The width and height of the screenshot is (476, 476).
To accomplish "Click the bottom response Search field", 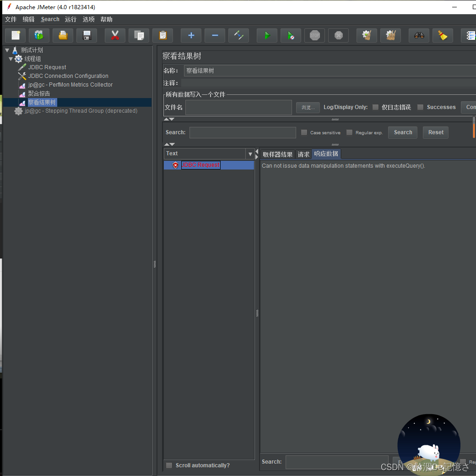I will (x=337, y=462).
